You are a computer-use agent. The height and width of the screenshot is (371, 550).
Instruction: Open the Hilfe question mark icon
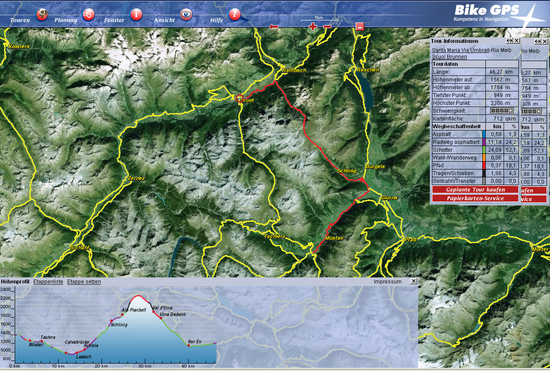234,15
